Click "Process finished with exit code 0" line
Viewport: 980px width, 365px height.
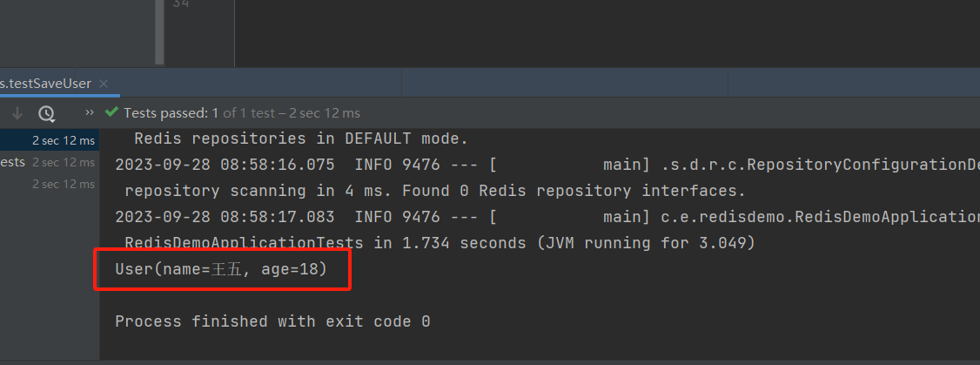[x=272, y=321]
